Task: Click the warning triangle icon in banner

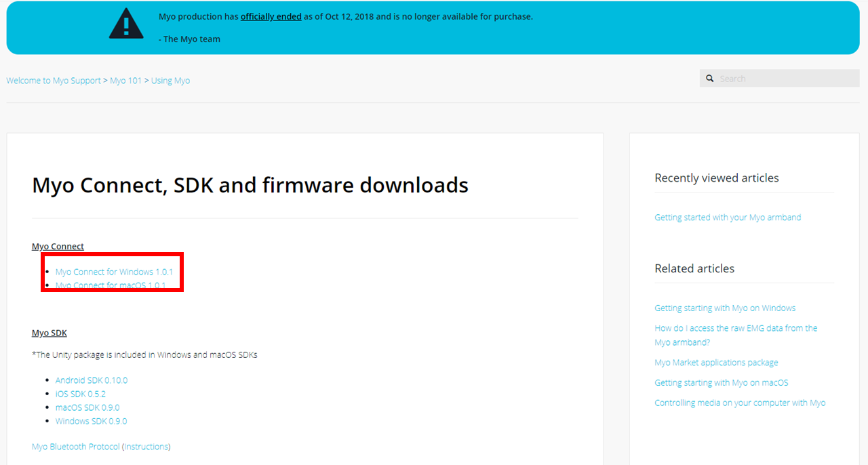Action: pos(125,23)
